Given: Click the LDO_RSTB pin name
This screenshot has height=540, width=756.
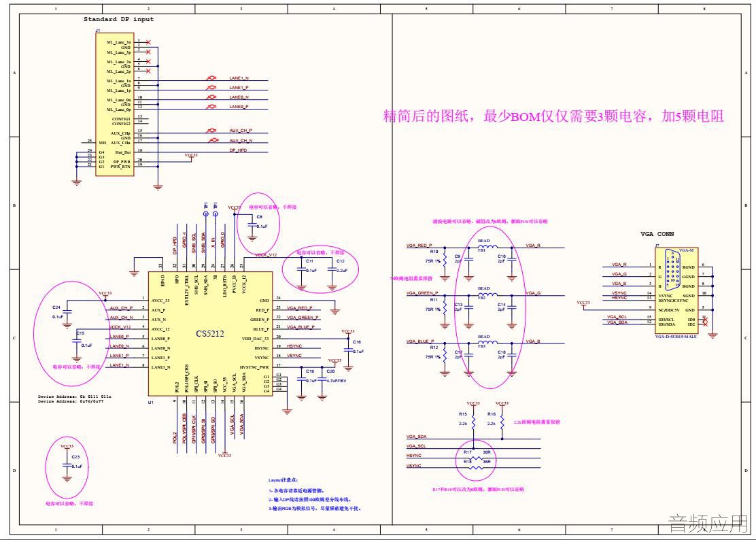Looking at the screenshot, I should coord(224,286).
